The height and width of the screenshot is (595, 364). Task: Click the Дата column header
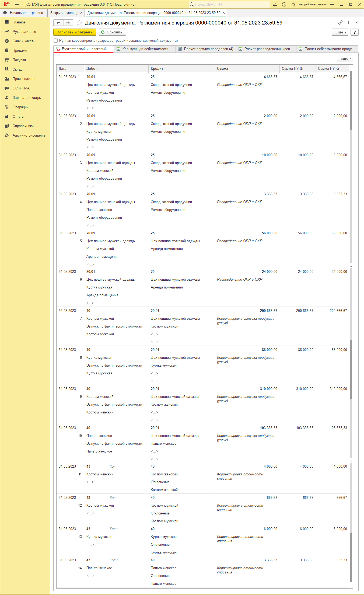(70, 69)
